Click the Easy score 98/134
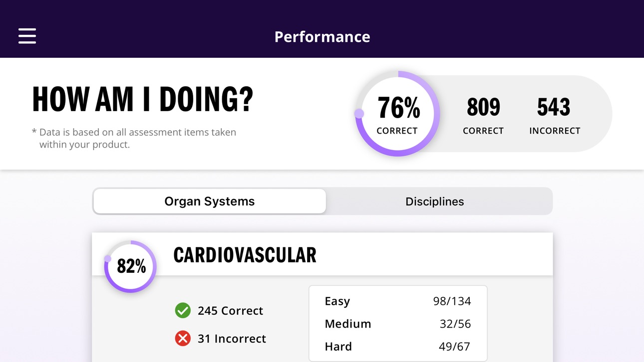Image resolution: width=644 pixels, height=362 pixels. pyautogui.click(x=452, y=301)
